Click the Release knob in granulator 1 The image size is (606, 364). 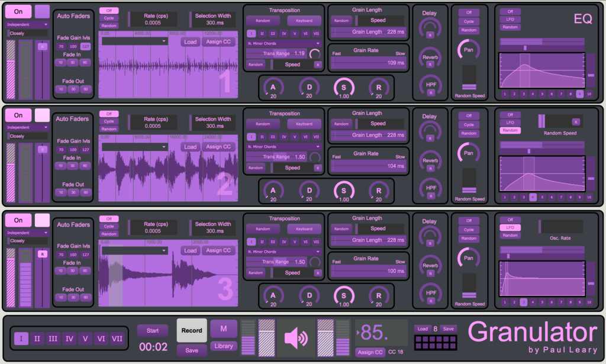coord(379,88)
